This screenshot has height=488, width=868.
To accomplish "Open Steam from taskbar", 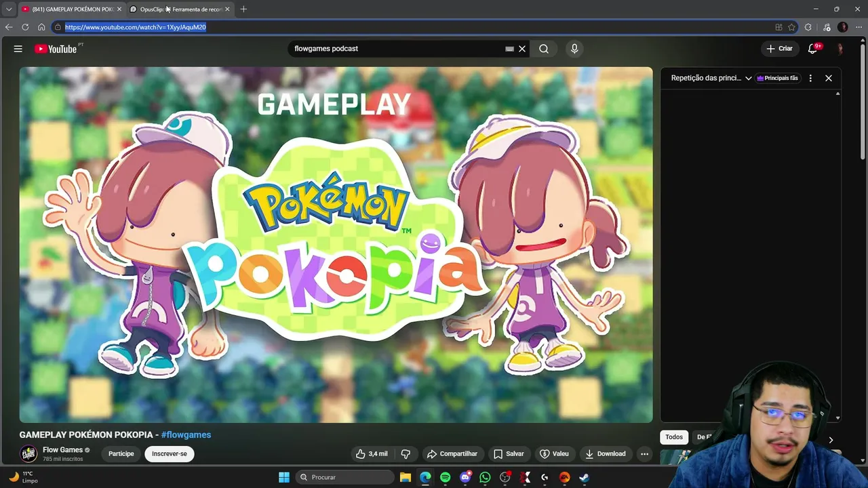I will tap(584, 477).
